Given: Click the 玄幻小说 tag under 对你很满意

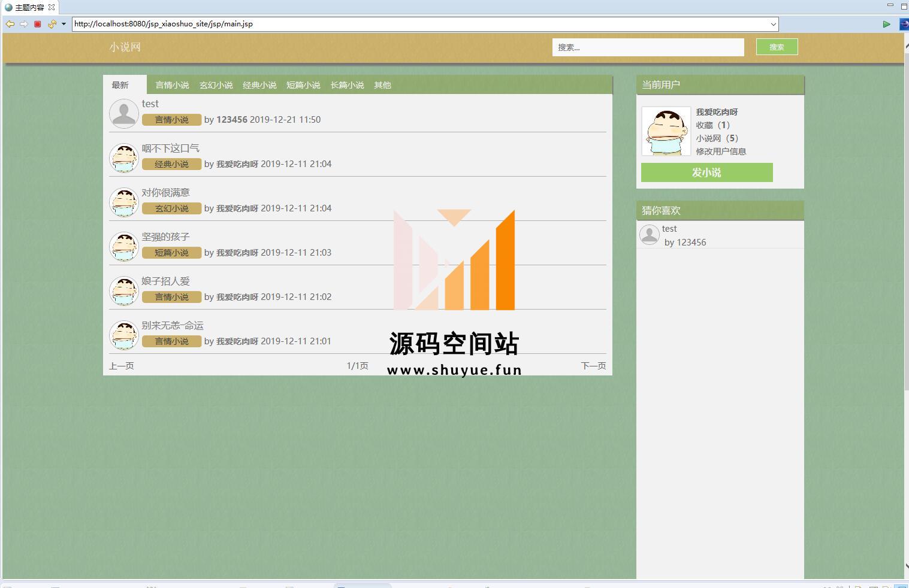Looking at the screenshot, I should [171, 208].
